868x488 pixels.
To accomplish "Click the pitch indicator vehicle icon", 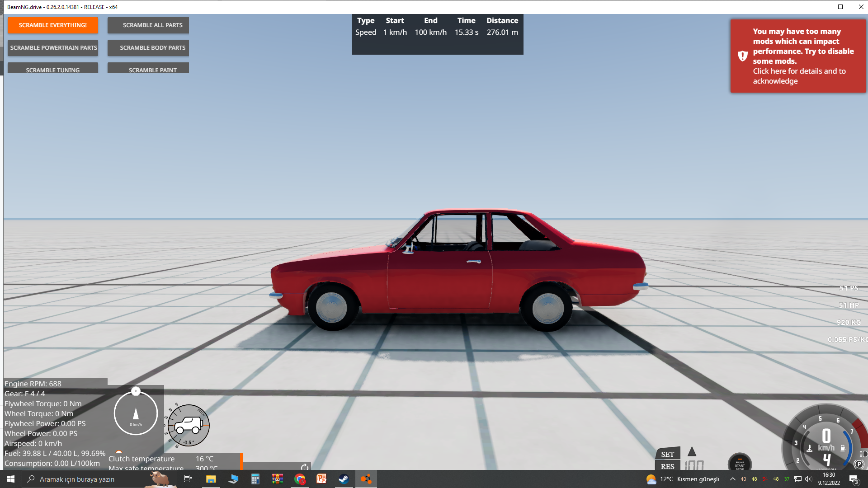I will click(189, 425).
